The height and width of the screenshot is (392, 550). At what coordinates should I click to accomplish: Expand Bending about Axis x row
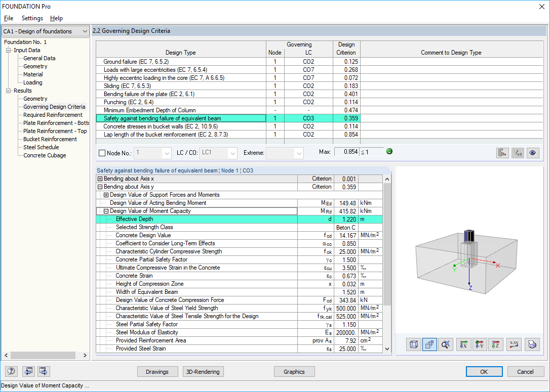pyautogui.click(x=100, y=179)
